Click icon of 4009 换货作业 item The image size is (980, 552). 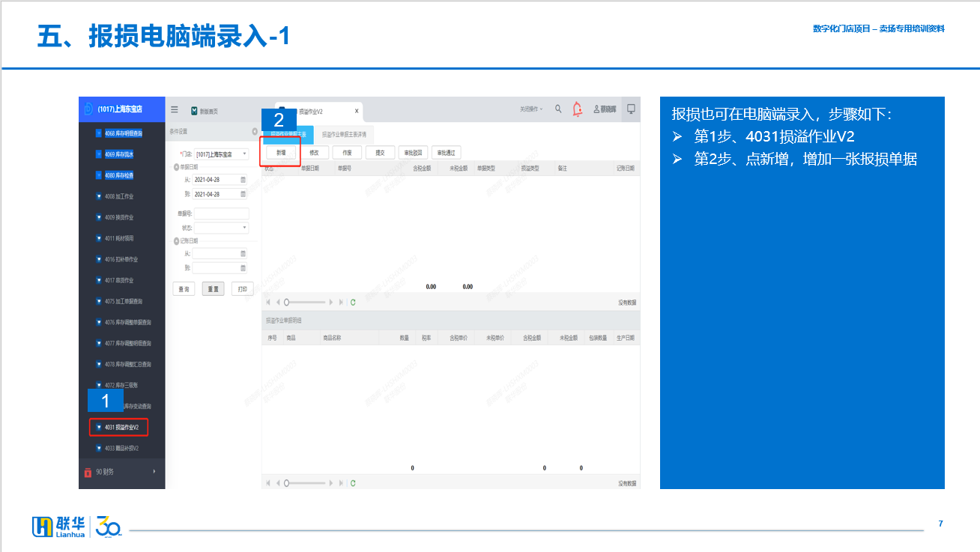point(98,217)
